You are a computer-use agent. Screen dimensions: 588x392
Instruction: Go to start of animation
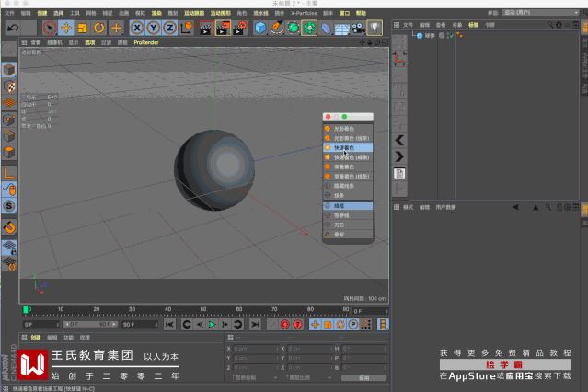point(169,325)
